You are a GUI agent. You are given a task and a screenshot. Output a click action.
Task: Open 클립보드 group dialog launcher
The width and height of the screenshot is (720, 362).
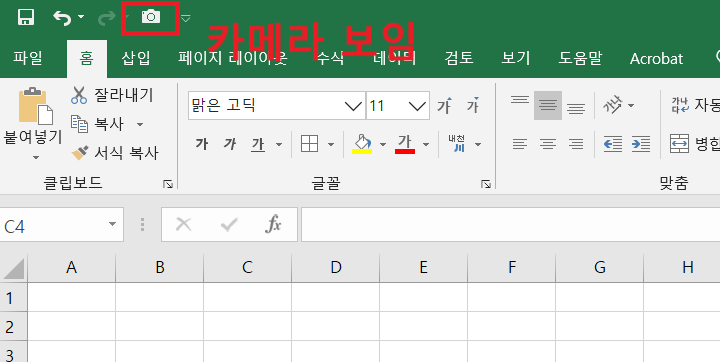click(168, 184)
